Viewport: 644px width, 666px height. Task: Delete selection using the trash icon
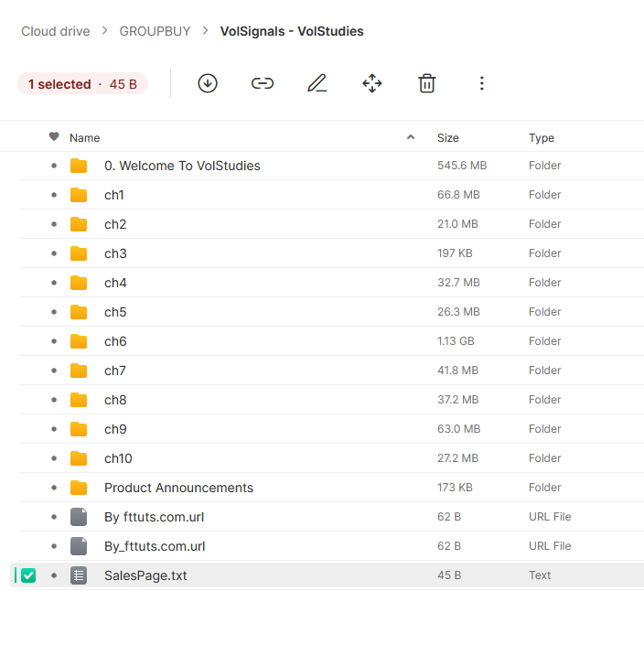pyautogui.click(x=427, y=83)
